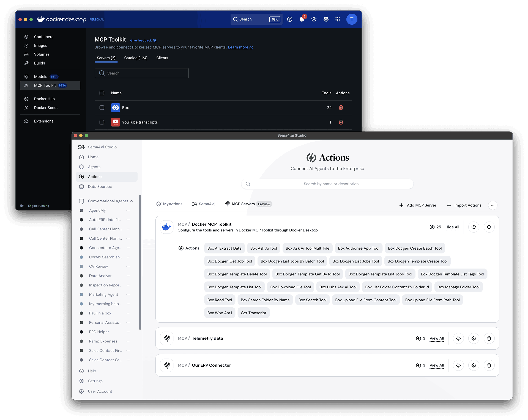Refresh the Docker MCP Toolkit actions
Viewport: 528px width, 420px height.
474,227
